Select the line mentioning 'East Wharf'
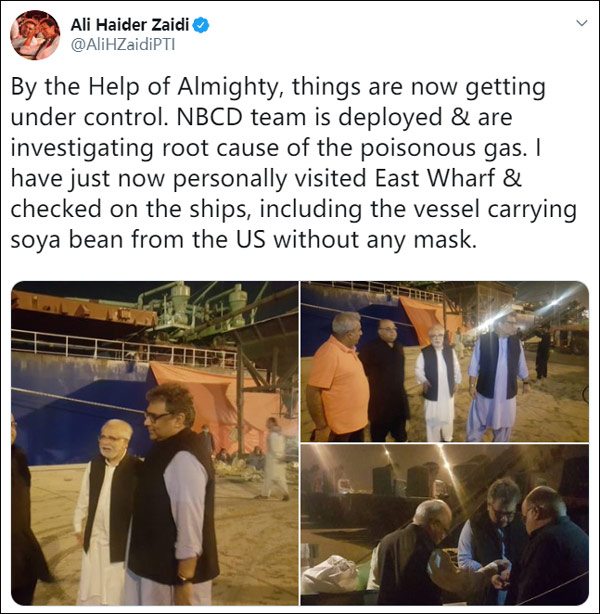This screenshot has width=600, height=614. click(266, 179)
